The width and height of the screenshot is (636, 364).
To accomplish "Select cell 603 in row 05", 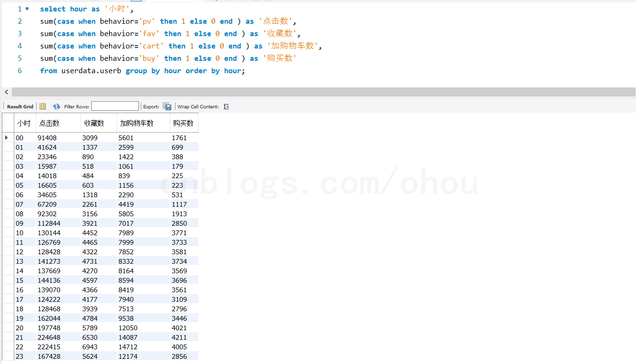I will (99, 185).
